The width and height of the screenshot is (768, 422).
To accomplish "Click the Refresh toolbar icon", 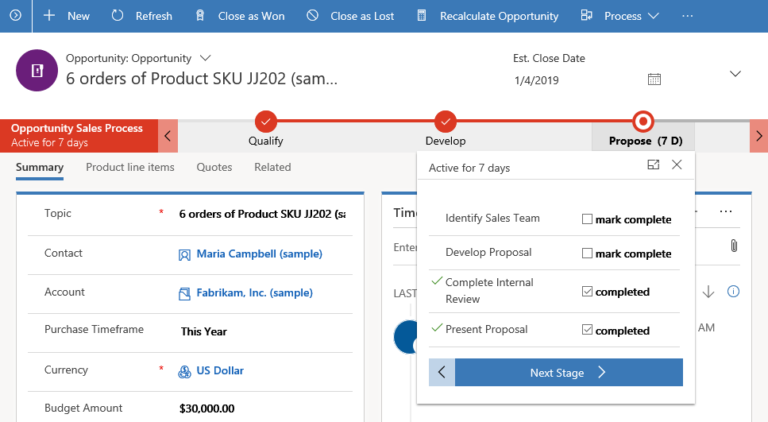I will tap(118, 16).
